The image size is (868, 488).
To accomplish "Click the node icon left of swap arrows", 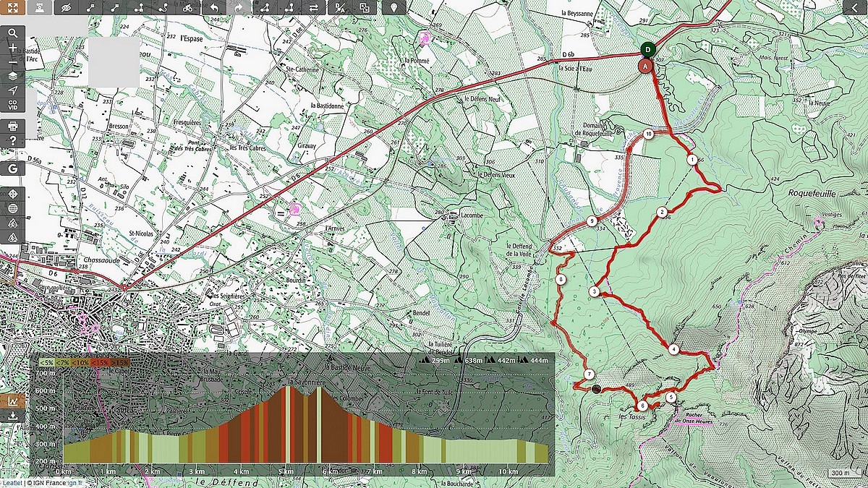I will coord(289,8).
